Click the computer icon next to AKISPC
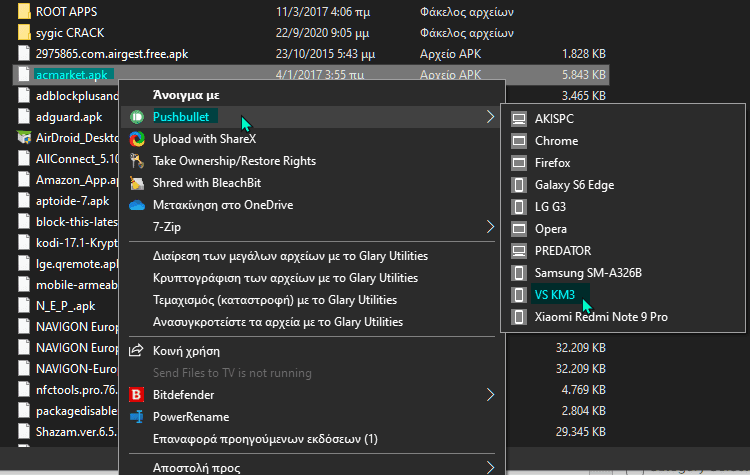Viewport: 750px width, 475px height. (x=519, y=119)
